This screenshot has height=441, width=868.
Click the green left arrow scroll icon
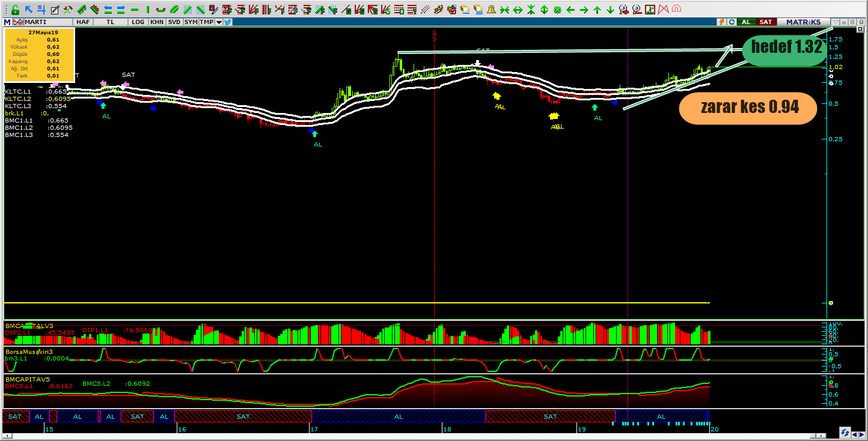pos(570,10)
